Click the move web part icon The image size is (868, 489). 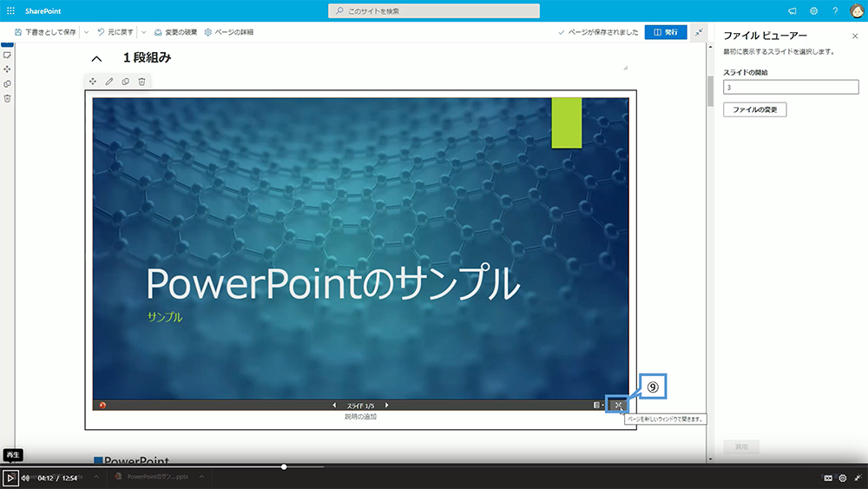[93, 82]
